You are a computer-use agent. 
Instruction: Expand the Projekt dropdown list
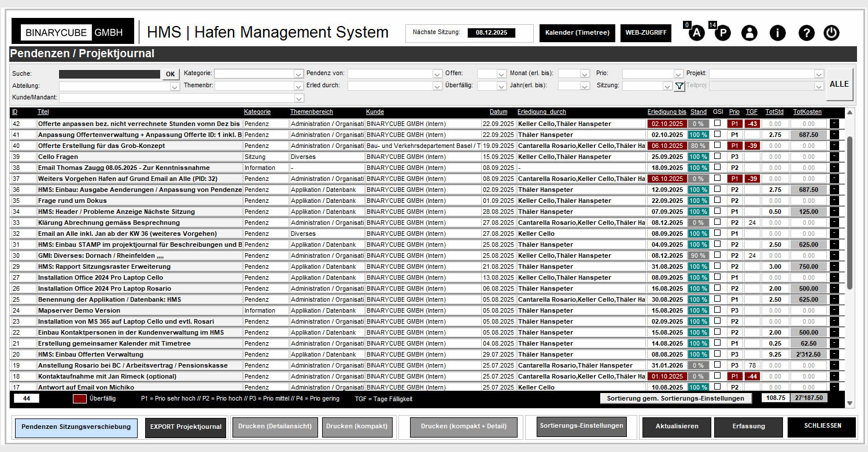(818, 74)
